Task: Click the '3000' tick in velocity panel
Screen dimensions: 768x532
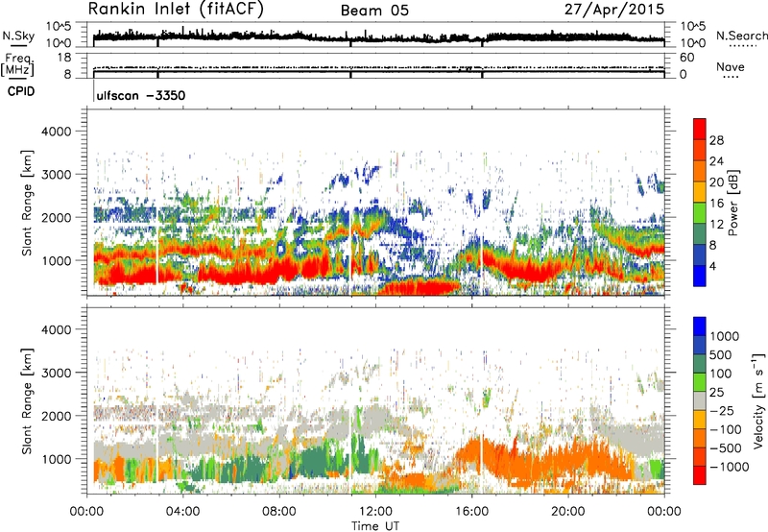Action: 57,373
